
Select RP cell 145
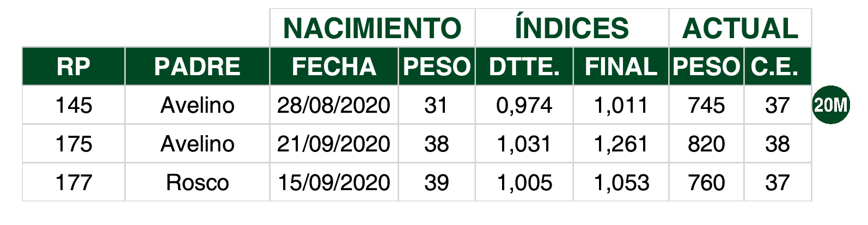[74, 105]
